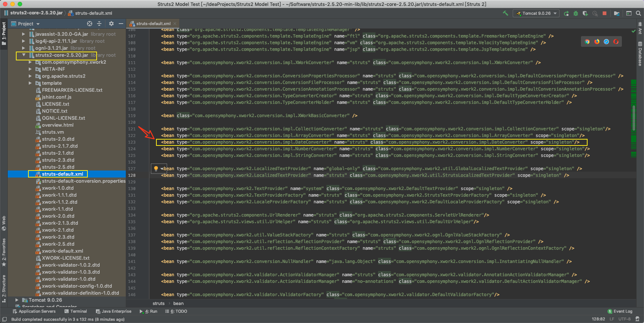Open in Safari browser icon

pyautogui.click(x=606, y=42)
